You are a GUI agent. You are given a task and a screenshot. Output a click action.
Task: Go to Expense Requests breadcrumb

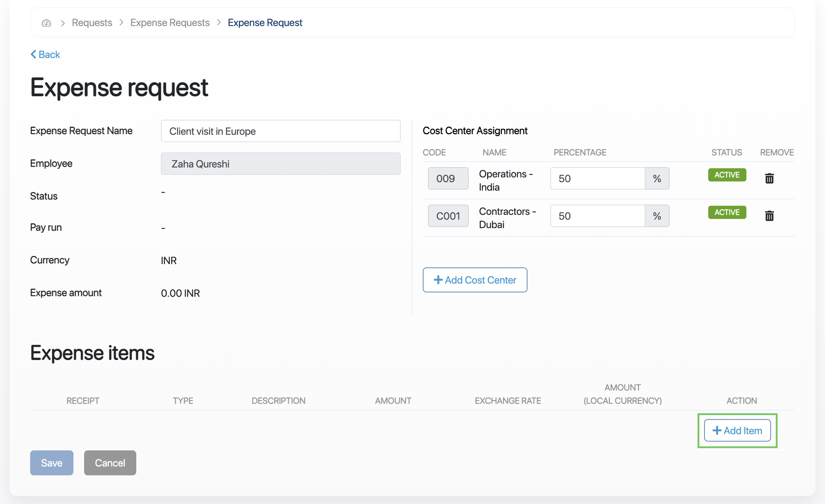[170, 23]
